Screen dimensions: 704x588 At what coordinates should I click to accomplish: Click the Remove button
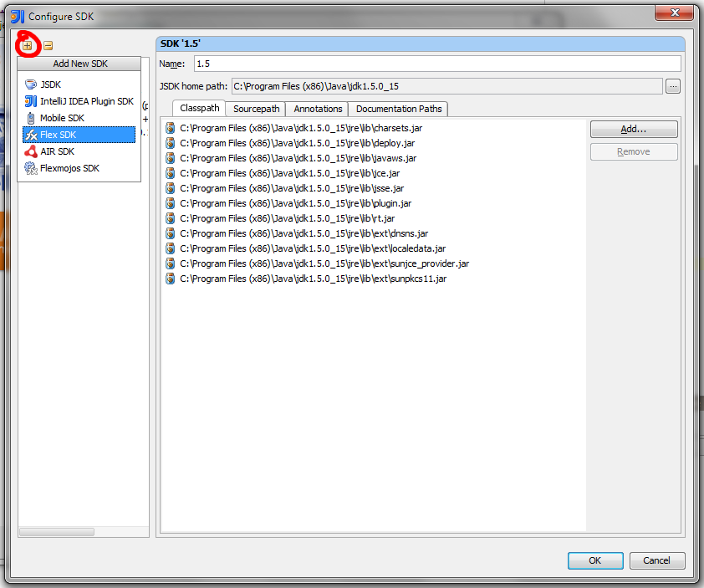[x=634, y=152]
